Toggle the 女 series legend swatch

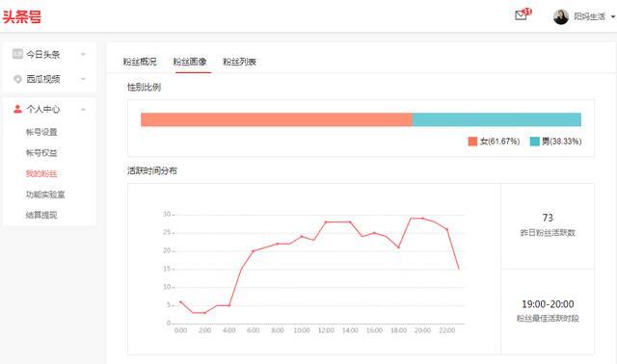pyautogui.click(x=472, y=142)
